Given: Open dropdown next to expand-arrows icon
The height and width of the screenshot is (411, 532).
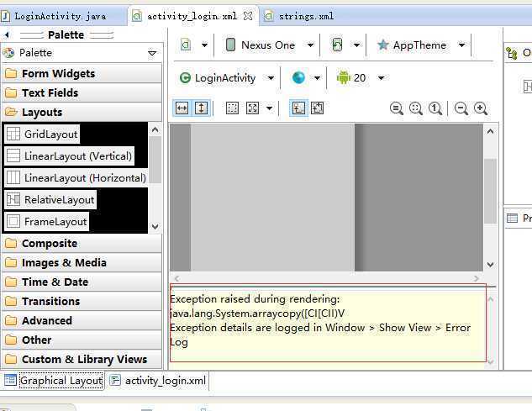Looking at the screenshot, I should (270, 108).
